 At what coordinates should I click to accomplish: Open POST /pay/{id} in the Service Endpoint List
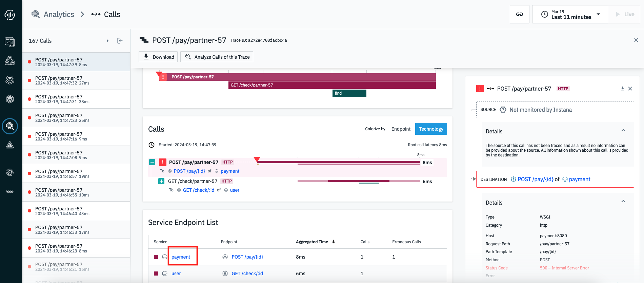247,257
